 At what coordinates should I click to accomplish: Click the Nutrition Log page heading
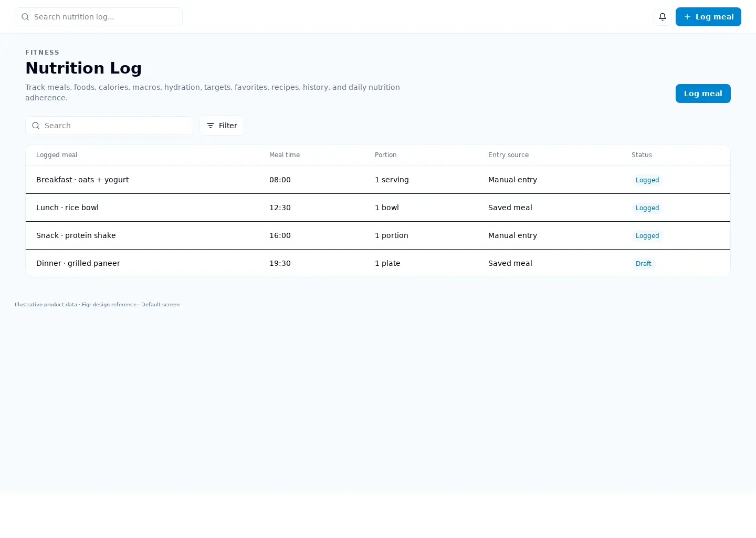83,68
